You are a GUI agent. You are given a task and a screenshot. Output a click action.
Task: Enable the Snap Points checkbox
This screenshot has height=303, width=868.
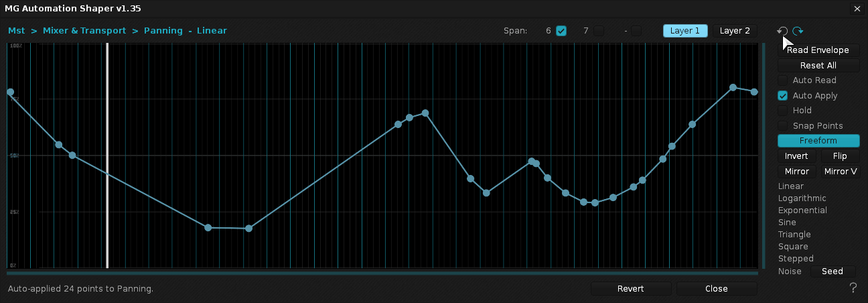(782, 126)
